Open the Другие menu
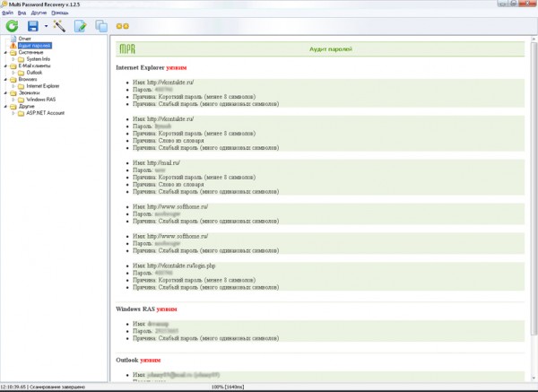This screenshot has height=392, width=538. point(39,13)
